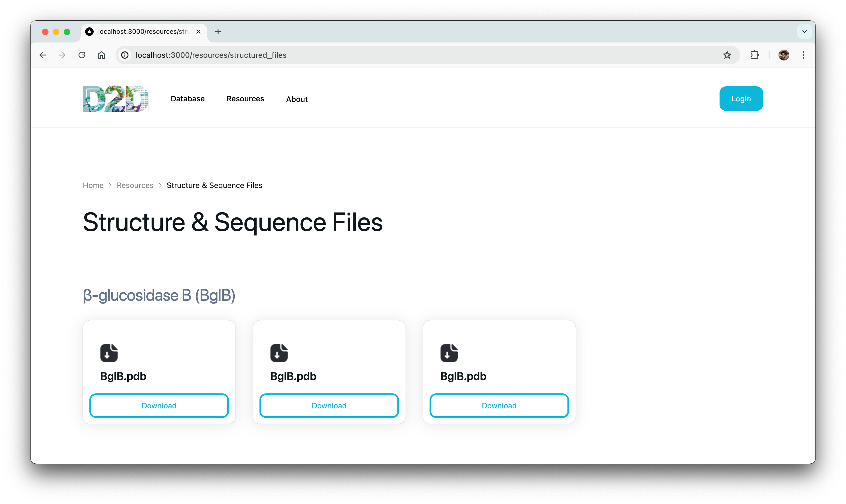Viewport: 846px width, 504px height.
Task: Open the Database nav menu
Action: click(x=188, y=99)
